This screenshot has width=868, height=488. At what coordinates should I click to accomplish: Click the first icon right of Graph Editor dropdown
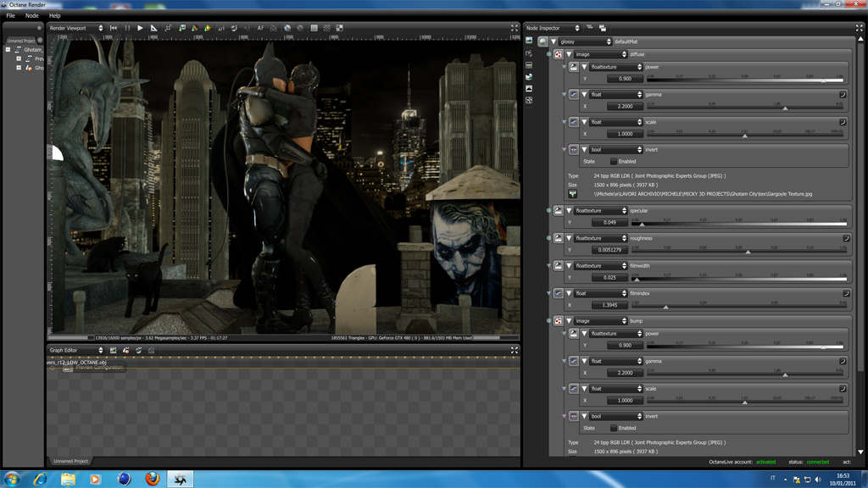pos(114,350)
